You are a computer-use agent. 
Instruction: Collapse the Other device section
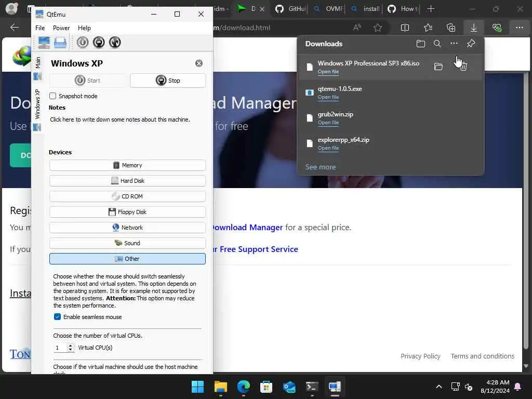click(127, 259)
